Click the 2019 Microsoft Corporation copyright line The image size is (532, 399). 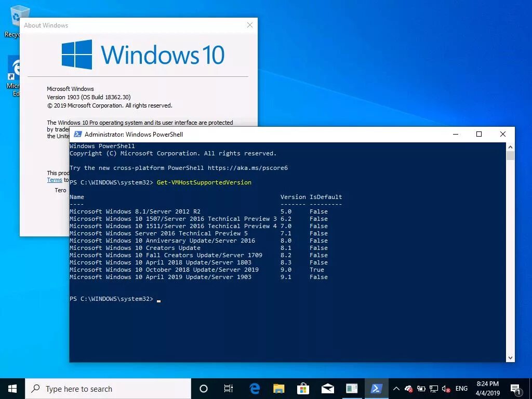[x=110, y=105]
